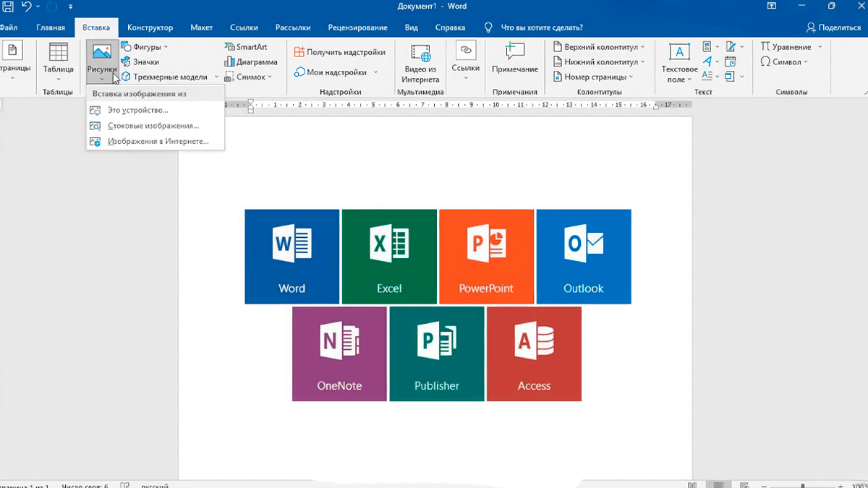Click the Поделиться share button
This screenshot has width=868, height=488.
(833, 27)
